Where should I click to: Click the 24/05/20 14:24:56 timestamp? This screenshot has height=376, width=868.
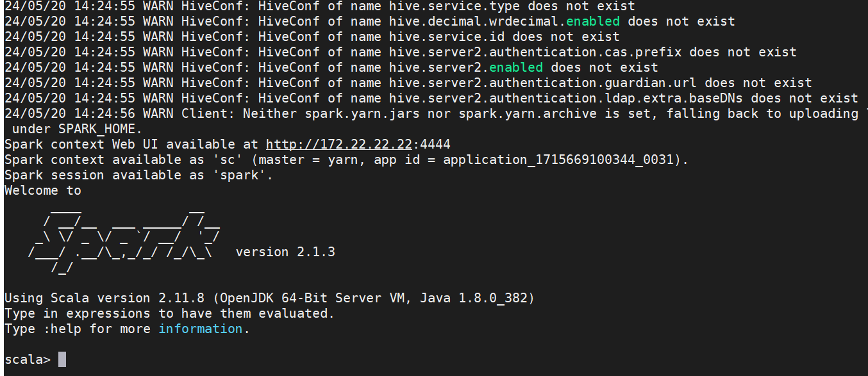[x=70, y=113]
